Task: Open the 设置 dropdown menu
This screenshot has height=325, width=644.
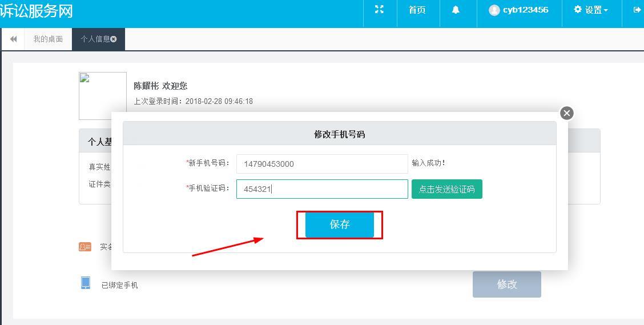Action: 590,10
